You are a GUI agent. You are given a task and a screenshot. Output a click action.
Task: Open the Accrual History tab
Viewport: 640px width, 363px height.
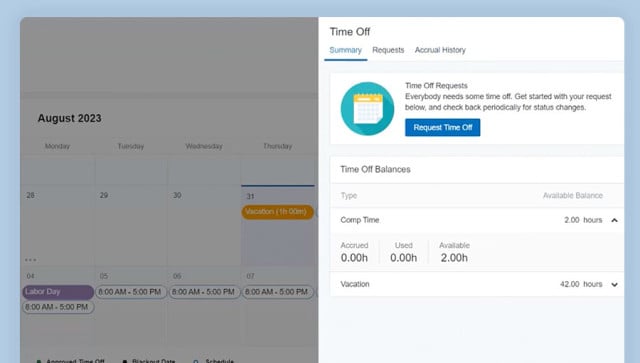tap(440, 50)
